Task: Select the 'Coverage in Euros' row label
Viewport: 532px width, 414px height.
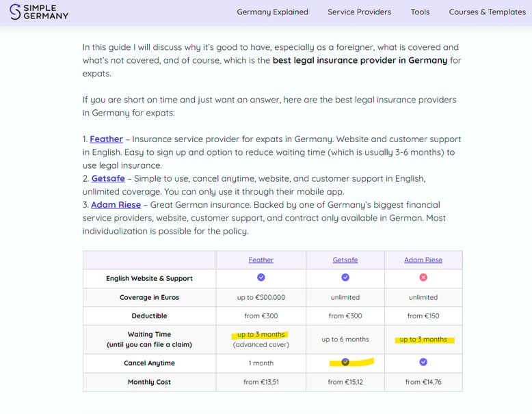Action: (149, 297)
